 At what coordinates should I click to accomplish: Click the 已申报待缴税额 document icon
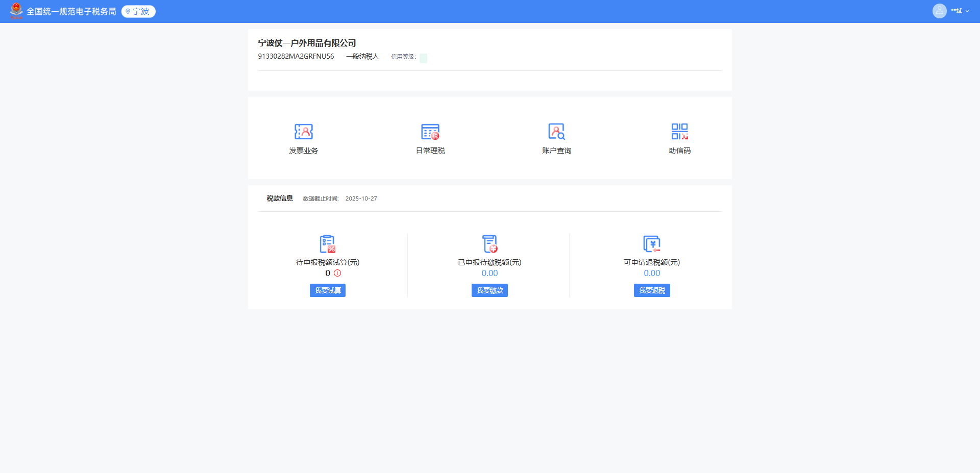pos(489,244)
